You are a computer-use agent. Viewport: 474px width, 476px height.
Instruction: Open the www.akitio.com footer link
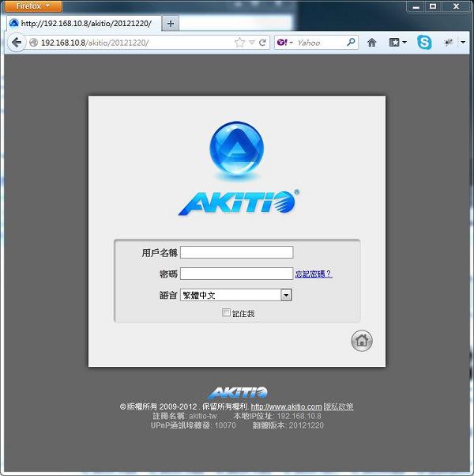click(286, 406)
